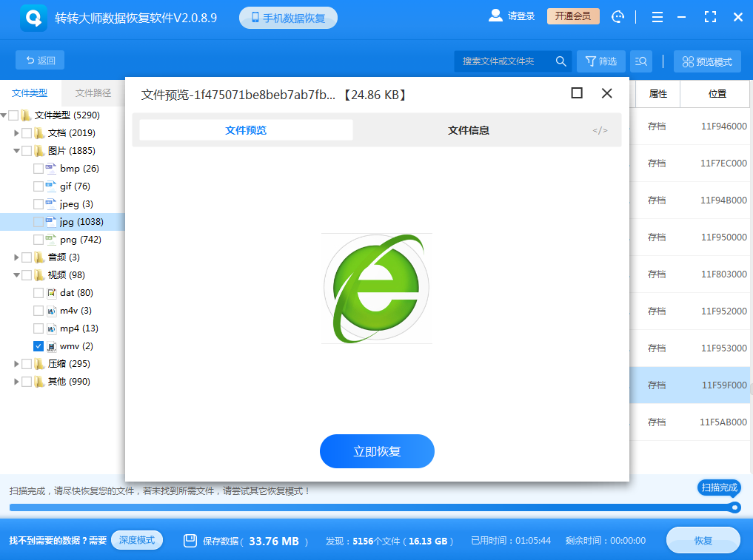The image size is (753, 560).
Task: Click the 立即恢复 recover button
Action: tap(377, 451)
